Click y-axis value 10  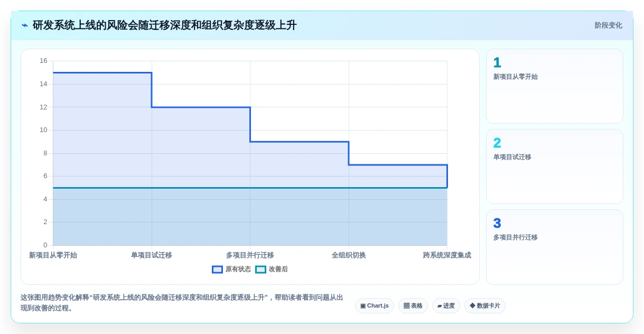click(x=43, y=130)
